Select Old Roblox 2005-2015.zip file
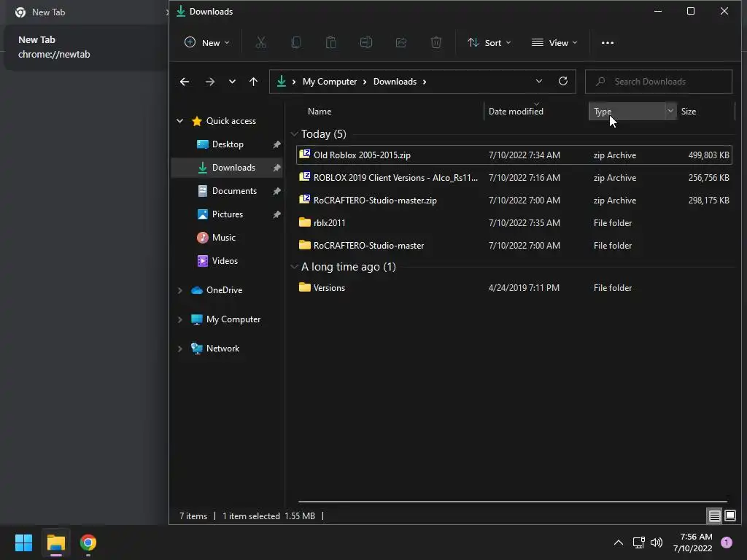Screen dimensions: 747x560 514,155
